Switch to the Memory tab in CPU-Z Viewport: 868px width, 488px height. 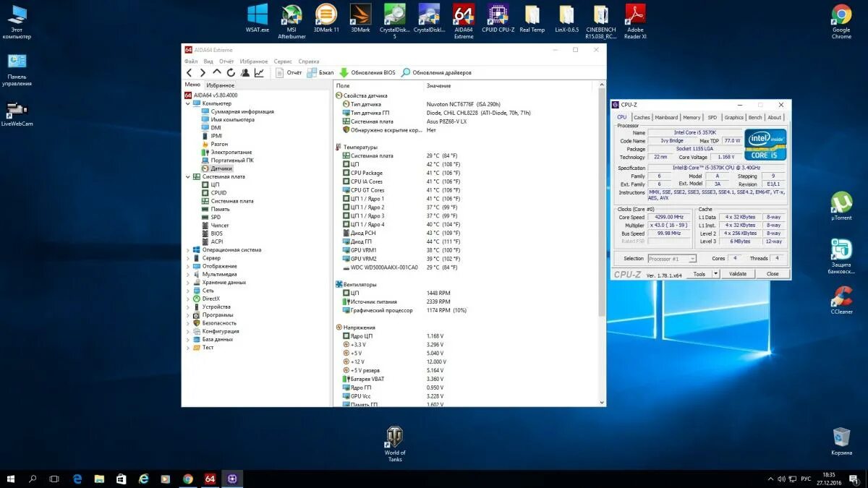point(692,117)
